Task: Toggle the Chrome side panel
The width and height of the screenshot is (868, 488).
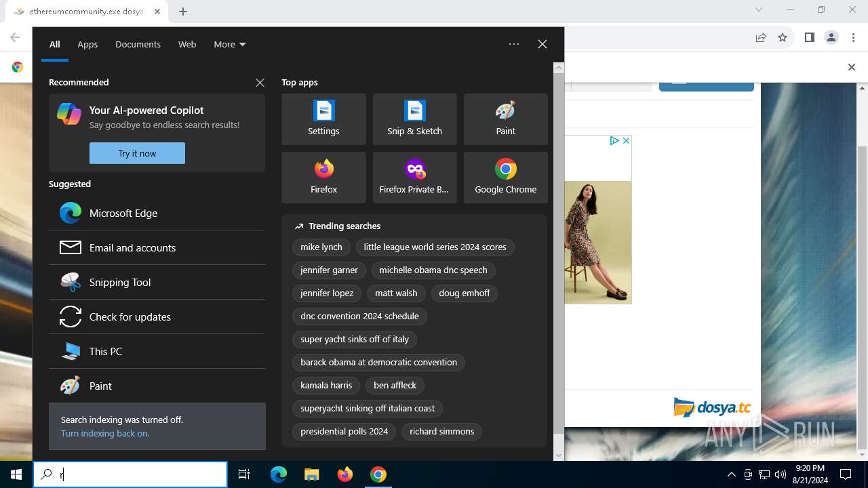Action: point(809,37)
